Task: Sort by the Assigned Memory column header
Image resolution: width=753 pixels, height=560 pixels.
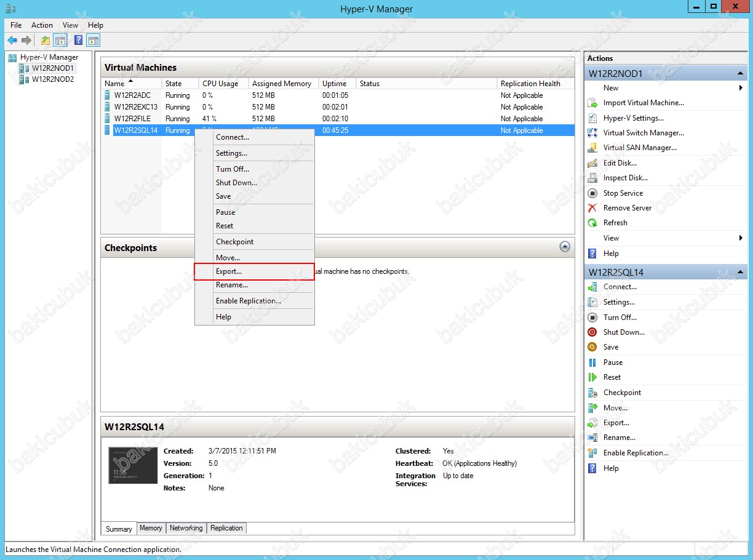Action: tap(284, 84)
